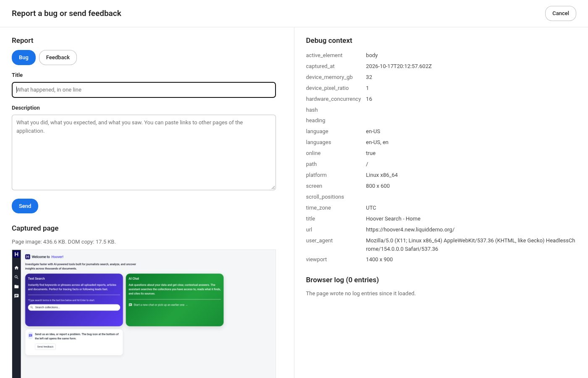The width and height of the screenshot is (588, 378).
Task: Click the 'device_memory_gb' label
Action: [329, 77]
